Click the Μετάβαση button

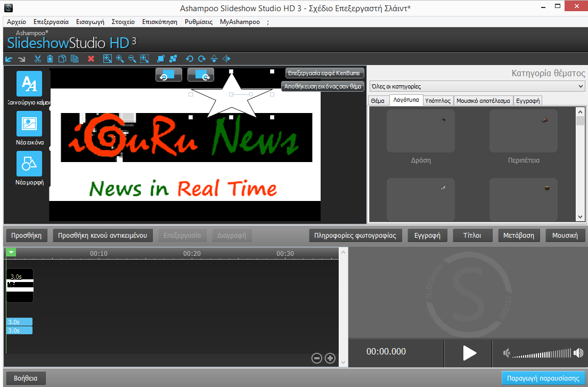519,235
